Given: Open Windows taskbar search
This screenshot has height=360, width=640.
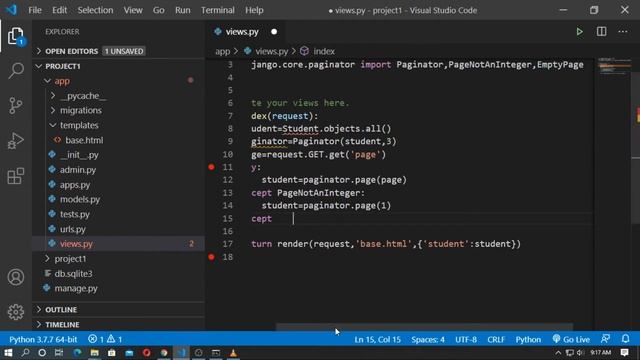Looking at the screenshot, I should tap(25, 353).
